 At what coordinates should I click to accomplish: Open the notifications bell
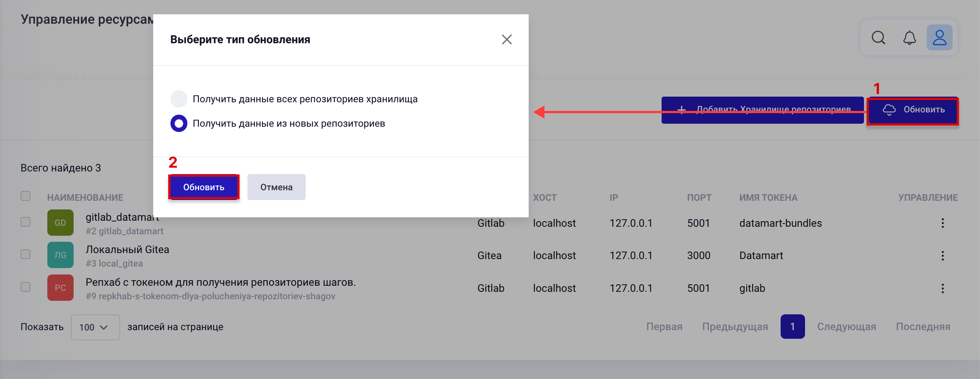[909, 37]
